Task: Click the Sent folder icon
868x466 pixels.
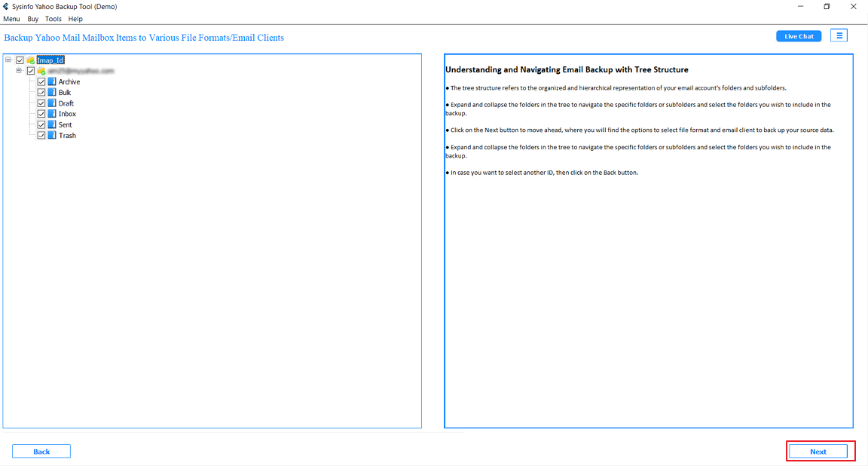Action: (52, 124)
